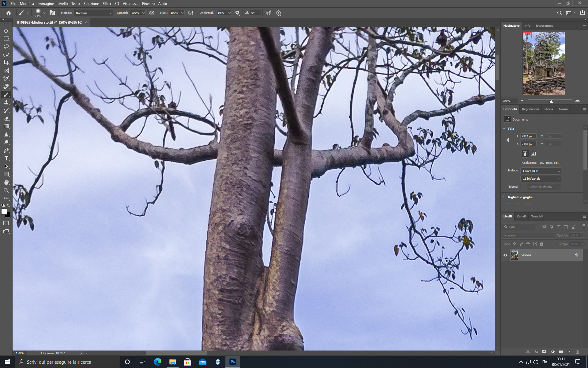The image size is (588, 368).
Task: Collapse the Tela section
Action: 504,128
